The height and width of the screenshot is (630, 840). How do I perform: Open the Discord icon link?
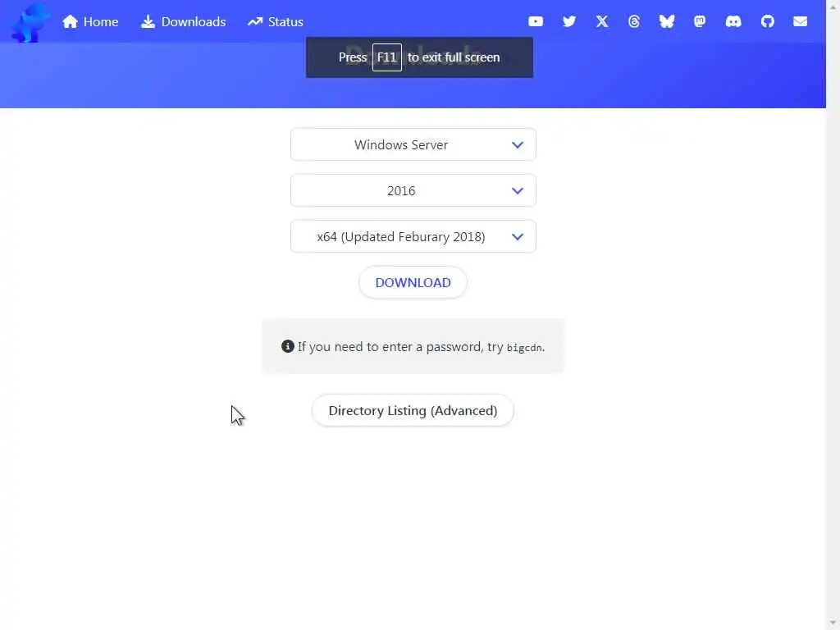[x=733, y=21]
